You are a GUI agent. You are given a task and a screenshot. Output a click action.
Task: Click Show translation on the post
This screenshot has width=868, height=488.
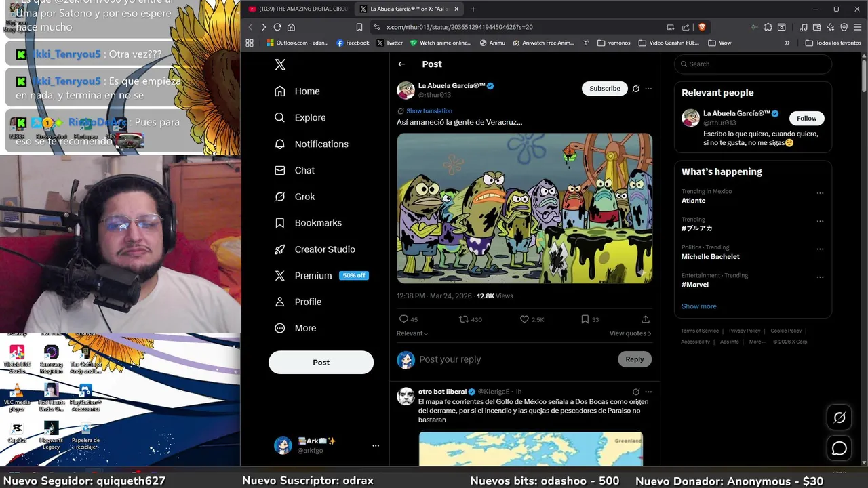click(429, 111)
